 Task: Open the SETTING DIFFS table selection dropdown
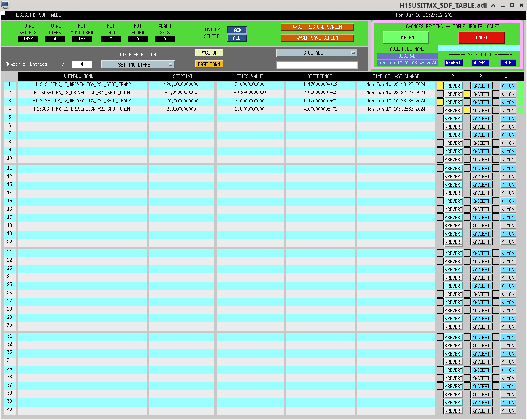click(x=138, y=64)
